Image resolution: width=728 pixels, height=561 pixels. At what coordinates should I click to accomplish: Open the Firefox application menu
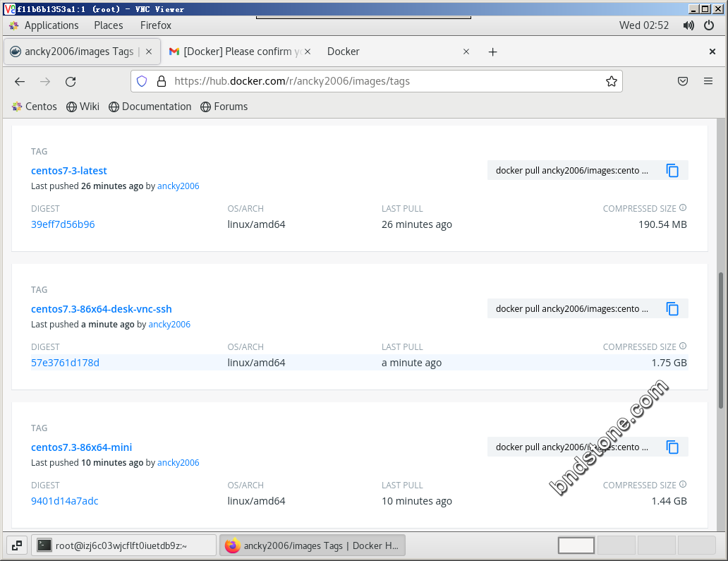[156, 25]
